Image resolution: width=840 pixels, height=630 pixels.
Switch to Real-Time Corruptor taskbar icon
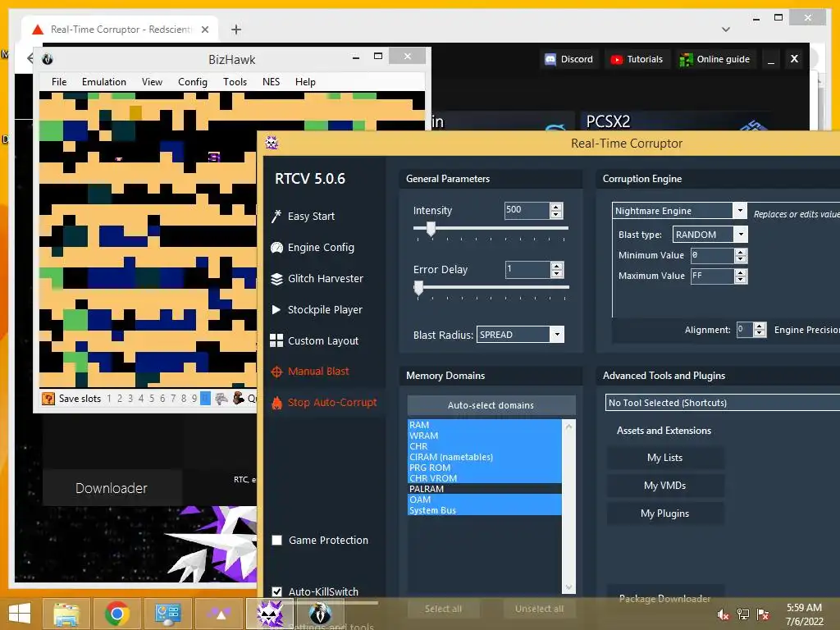coord(270,614)
